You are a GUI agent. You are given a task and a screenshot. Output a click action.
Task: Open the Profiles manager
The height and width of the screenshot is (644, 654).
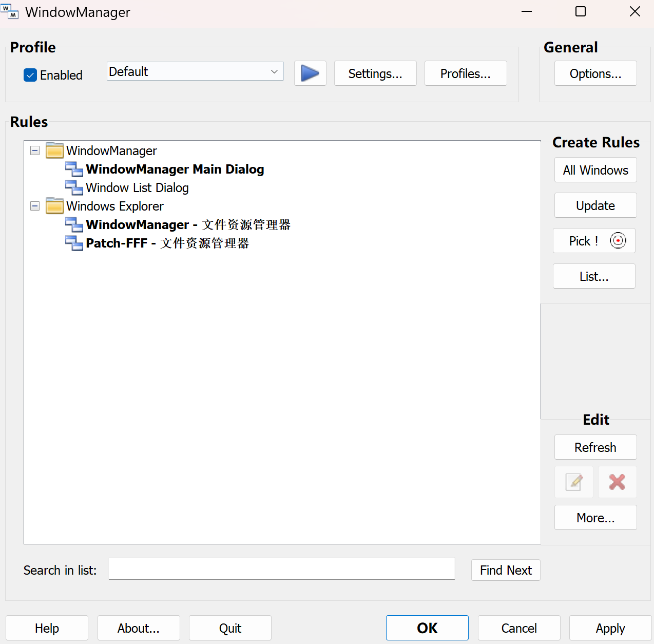[466, 73]
